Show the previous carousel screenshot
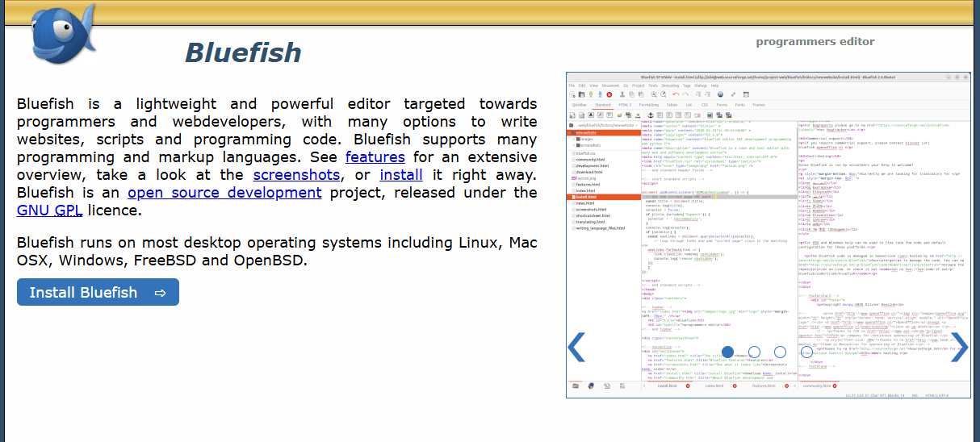 coord(576,347)
